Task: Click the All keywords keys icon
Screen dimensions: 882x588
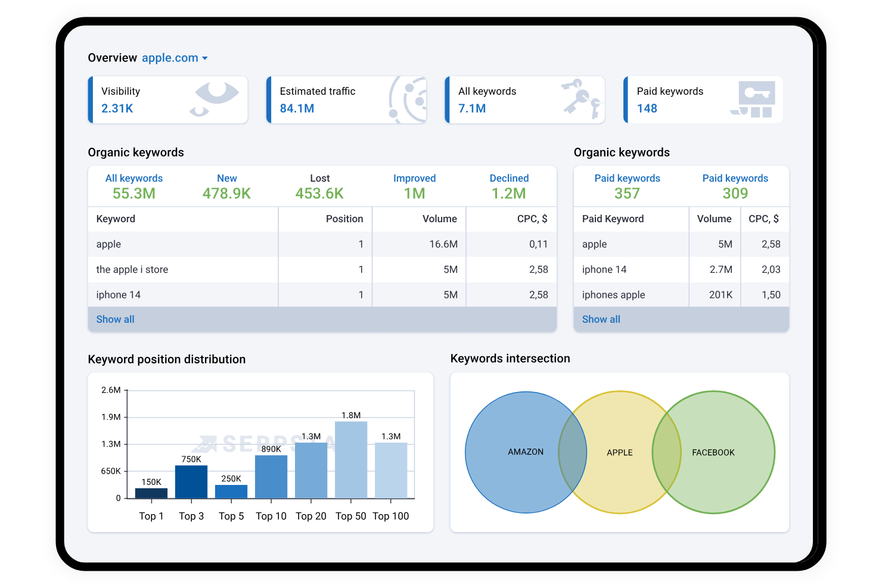Action: (x=583, y=99)
